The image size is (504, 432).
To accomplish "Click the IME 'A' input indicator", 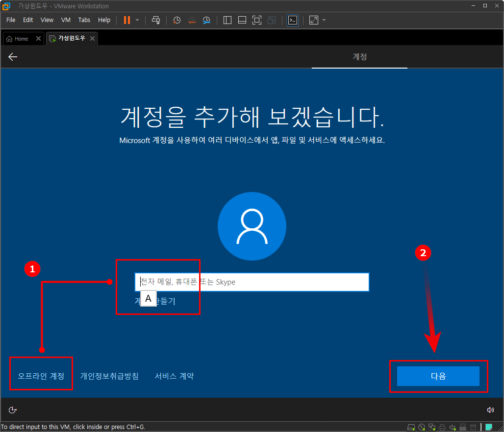I will pos(149,298).
